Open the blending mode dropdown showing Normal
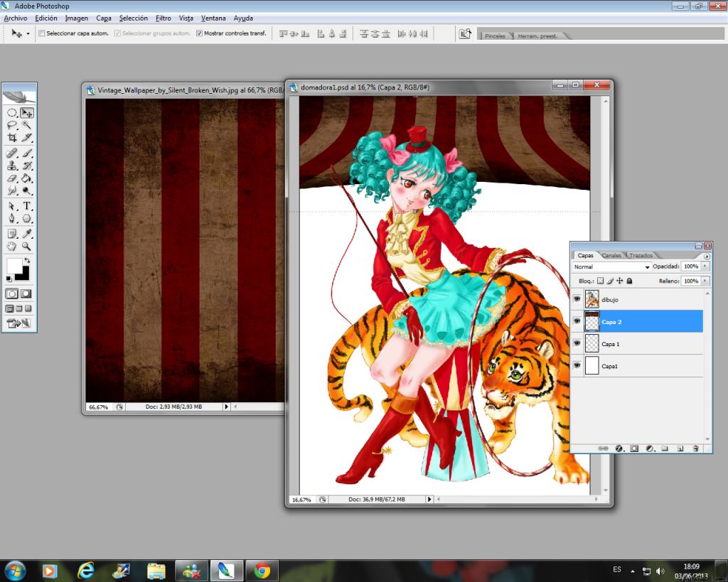The height and width of the screenshot is (582, 728). click(x=611, y=267)
